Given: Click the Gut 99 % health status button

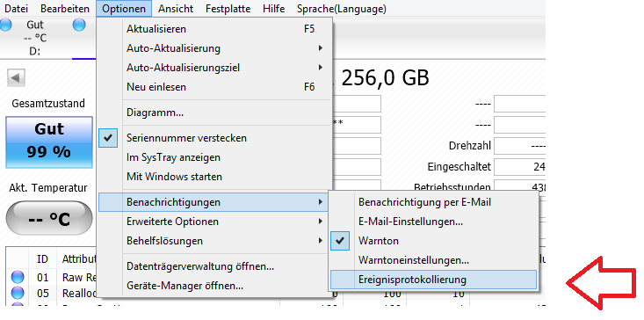Looking at the screenshot, I should (x=49, y=142).
